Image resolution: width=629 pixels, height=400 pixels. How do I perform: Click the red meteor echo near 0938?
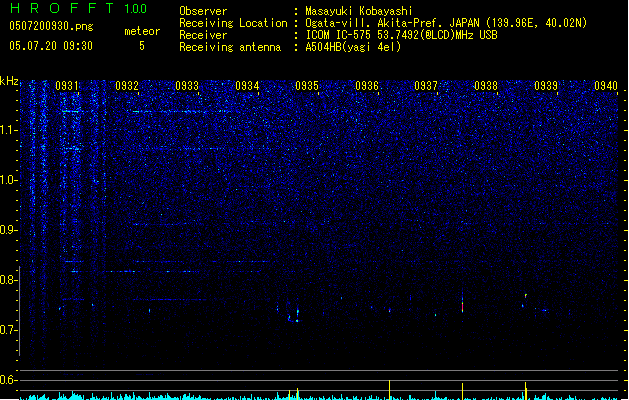463,306
